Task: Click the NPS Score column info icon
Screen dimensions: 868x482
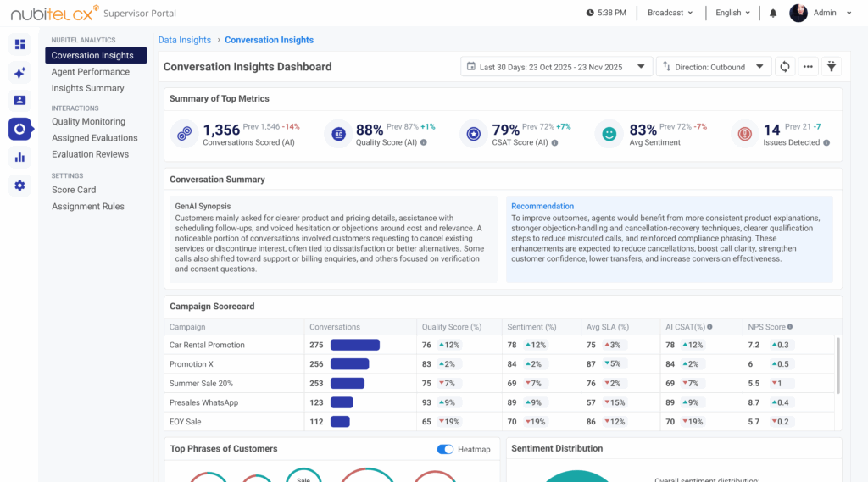Action: 790,327
